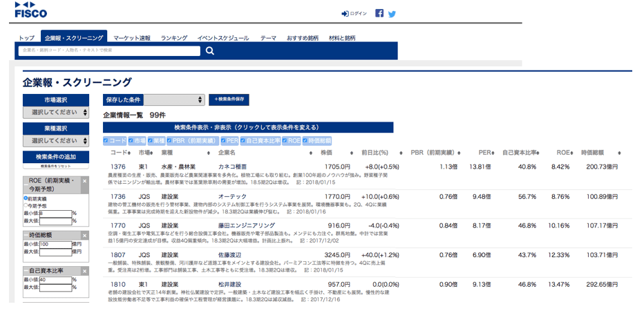The height and width of the screenshot is (311, 644).
Task: Close the 時価総額 filter panel
Action: pyautogui.click(x=84, y=235)
